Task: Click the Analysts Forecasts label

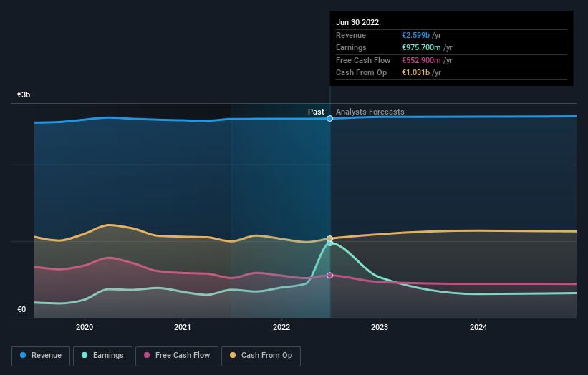Action: (370, 112)
